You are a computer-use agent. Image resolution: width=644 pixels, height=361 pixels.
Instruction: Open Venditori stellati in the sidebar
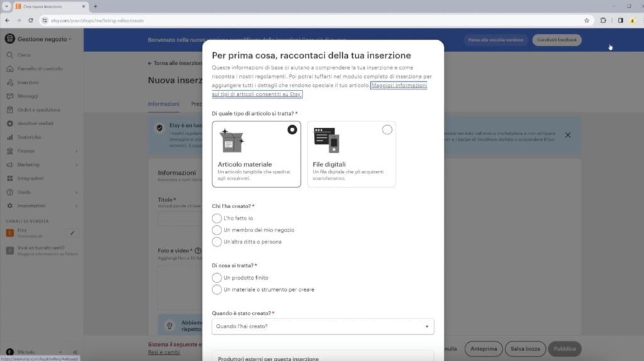point(35,124)
